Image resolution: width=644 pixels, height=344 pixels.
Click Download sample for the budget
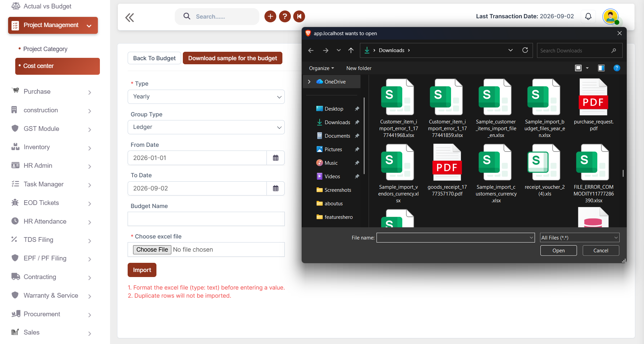[x=233, y=58]
